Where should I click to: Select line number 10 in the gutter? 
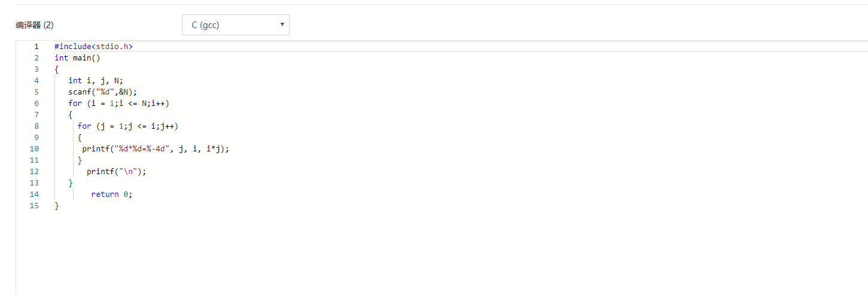pos(34,149)
